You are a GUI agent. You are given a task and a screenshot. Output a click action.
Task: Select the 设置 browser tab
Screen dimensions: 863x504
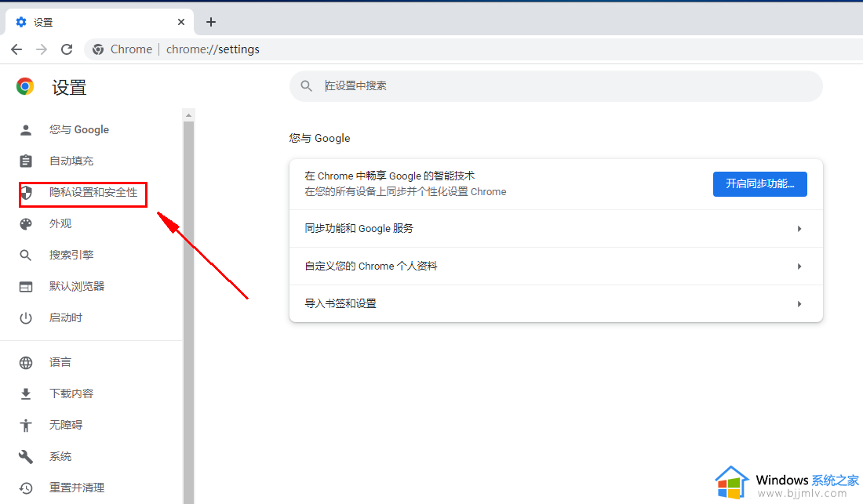coord(100,22)
